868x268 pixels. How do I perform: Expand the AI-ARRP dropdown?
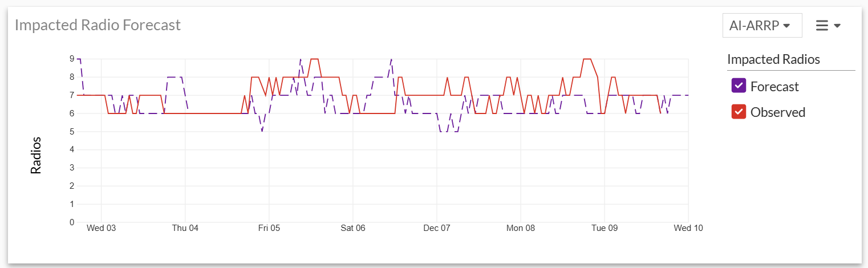click(x=762, y=26)
